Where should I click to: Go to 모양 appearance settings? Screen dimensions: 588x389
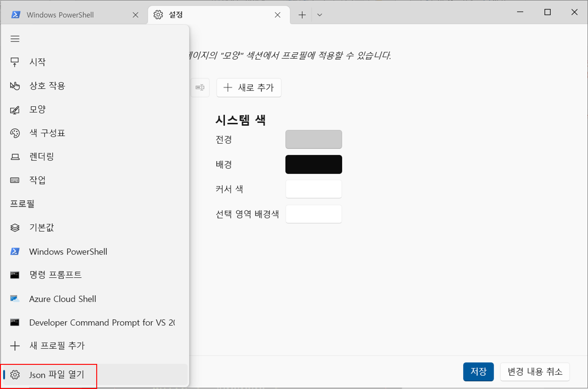pyautogui.click(x=37, y=109)
